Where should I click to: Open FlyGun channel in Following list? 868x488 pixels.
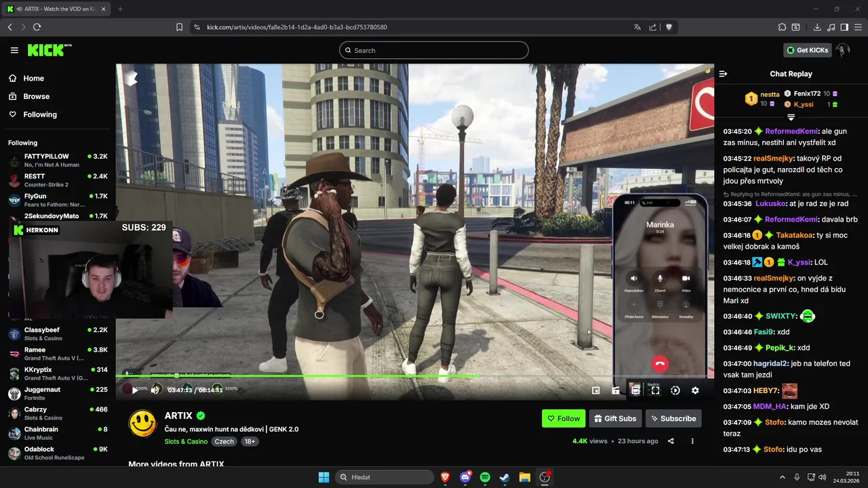(x=58, y=199)
